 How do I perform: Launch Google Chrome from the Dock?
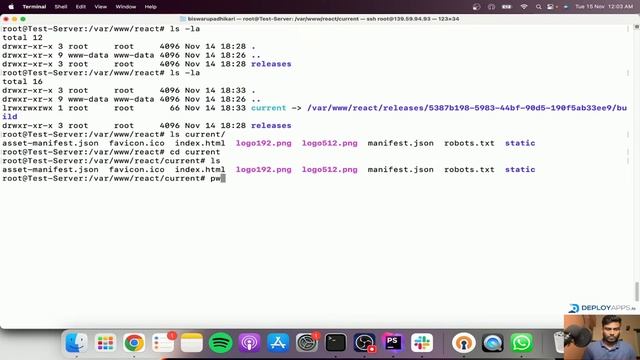pos(134,343)
